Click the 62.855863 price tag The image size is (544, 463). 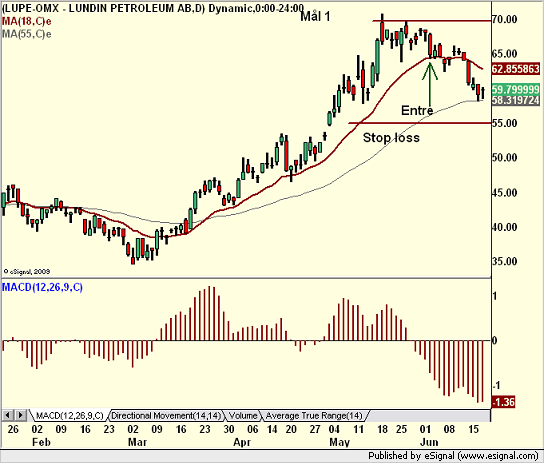[x=516, y=69]
